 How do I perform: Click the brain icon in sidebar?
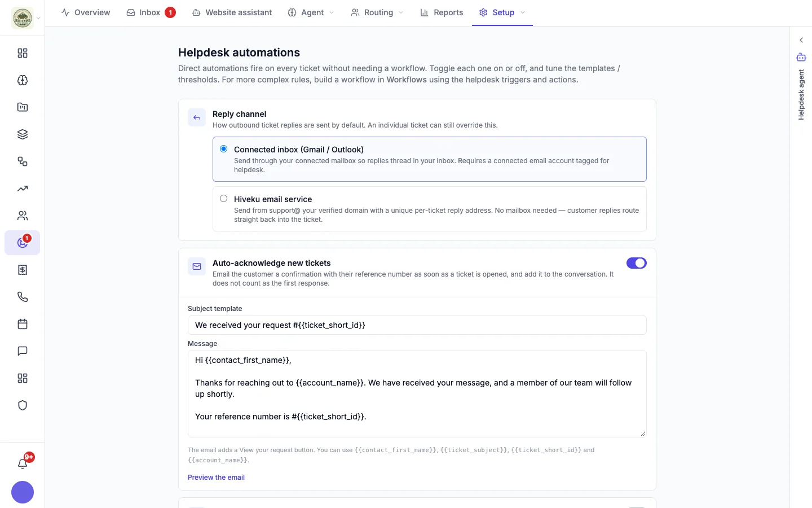23,80
